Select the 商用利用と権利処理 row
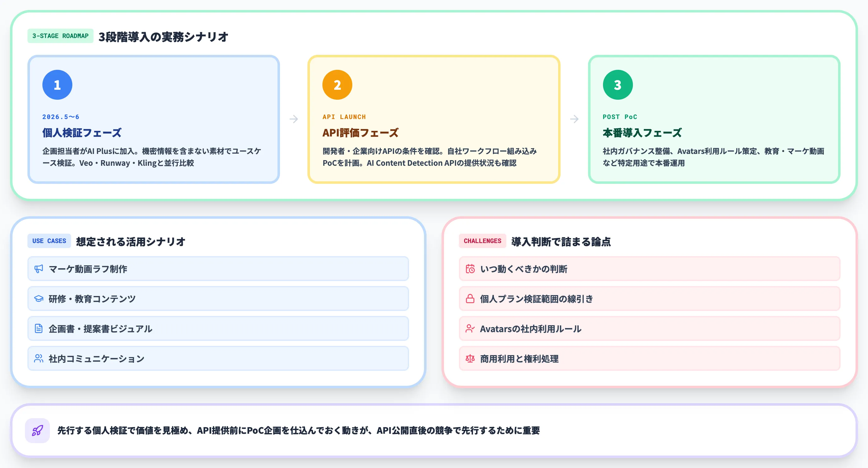The image size is (868, 468). point(649,358)
